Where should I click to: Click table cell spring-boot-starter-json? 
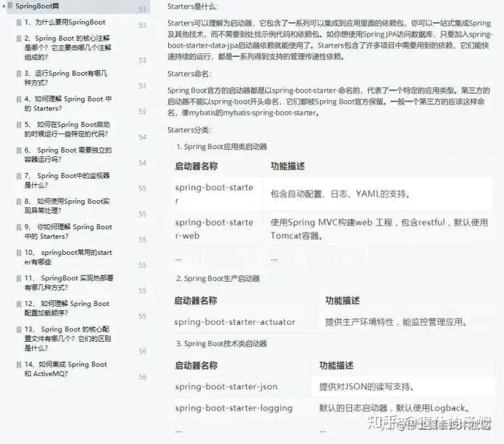(x=226, y=387)
